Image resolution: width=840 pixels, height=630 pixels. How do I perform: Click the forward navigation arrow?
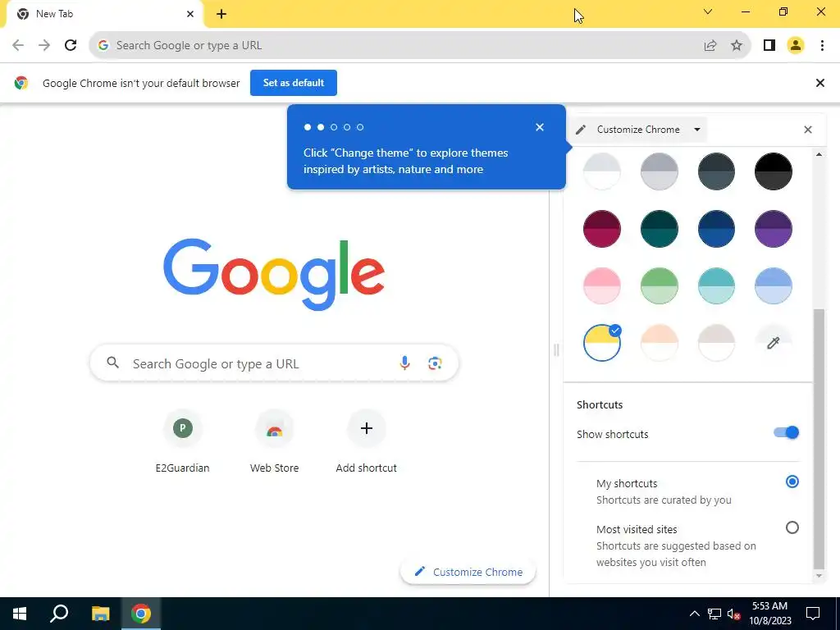44,46
